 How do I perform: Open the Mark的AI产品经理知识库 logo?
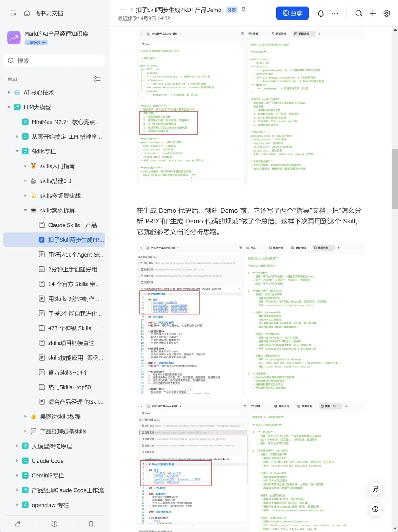click(x=14, y=38)
